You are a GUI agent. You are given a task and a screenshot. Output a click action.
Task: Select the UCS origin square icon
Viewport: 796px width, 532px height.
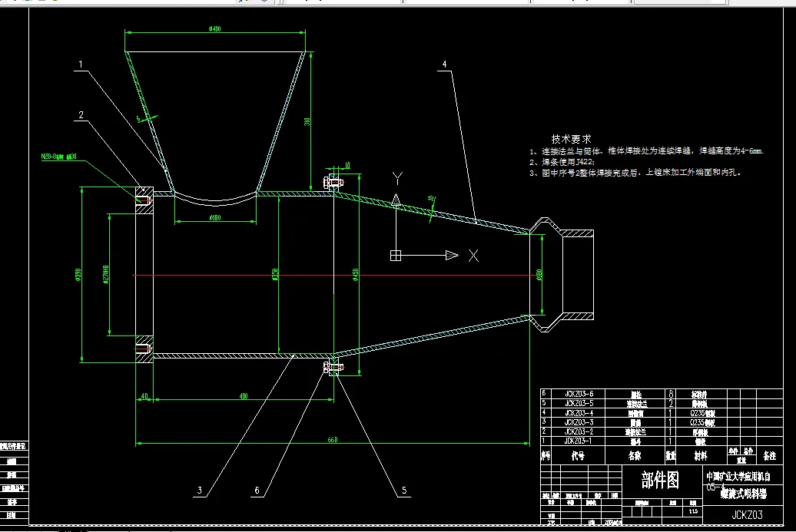[x=396, y=255]
